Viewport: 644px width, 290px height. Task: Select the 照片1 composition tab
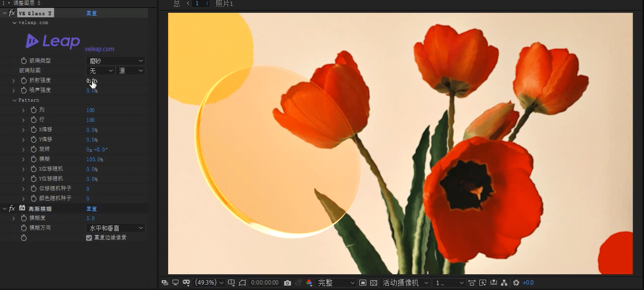[x=225, y=4]
